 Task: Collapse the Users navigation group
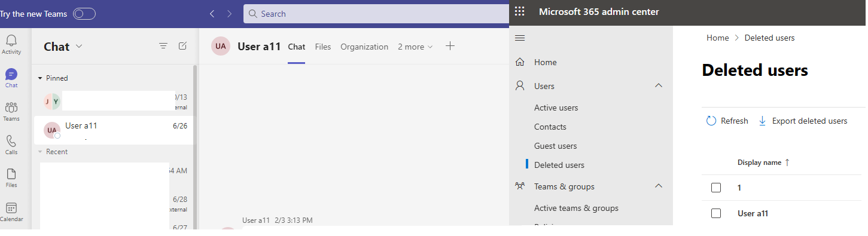[659, 85]
